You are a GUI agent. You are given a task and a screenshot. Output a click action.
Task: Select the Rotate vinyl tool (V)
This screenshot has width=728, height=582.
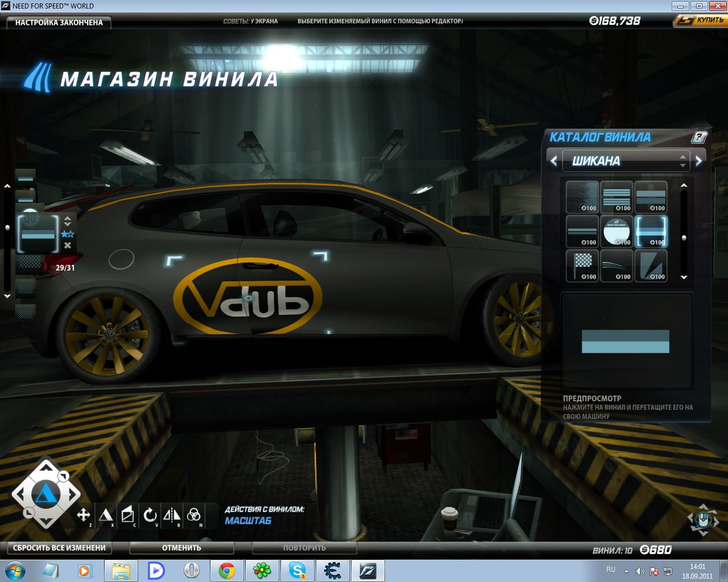(x=150, y=515)
